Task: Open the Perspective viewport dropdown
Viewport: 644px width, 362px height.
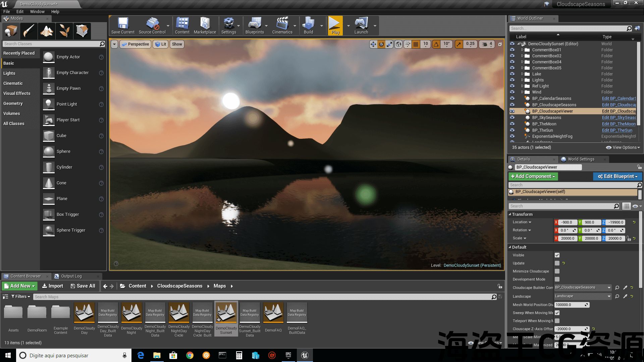Action: click(136, 44)
